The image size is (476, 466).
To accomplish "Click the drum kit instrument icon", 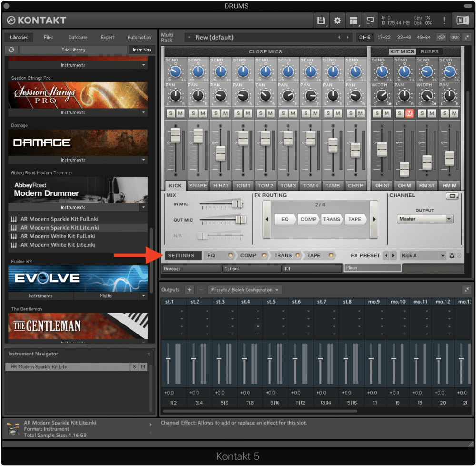I will [13, 429].
